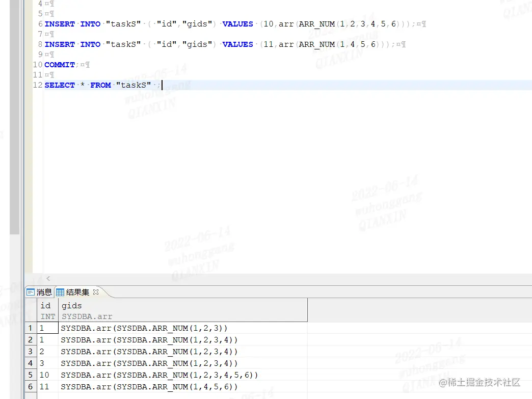Click gids cell in row with id 2
Image resolution: width=532 pixels, height=399 pixels.
[x=183, y=352]
